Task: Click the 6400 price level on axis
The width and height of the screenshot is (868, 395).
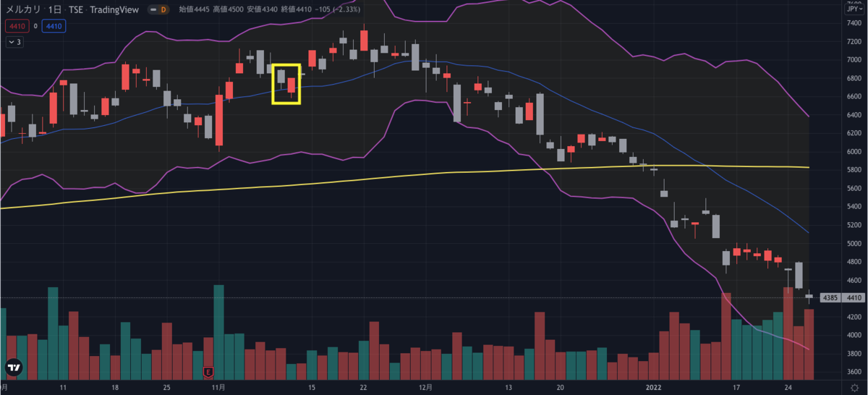Action: 854,115
